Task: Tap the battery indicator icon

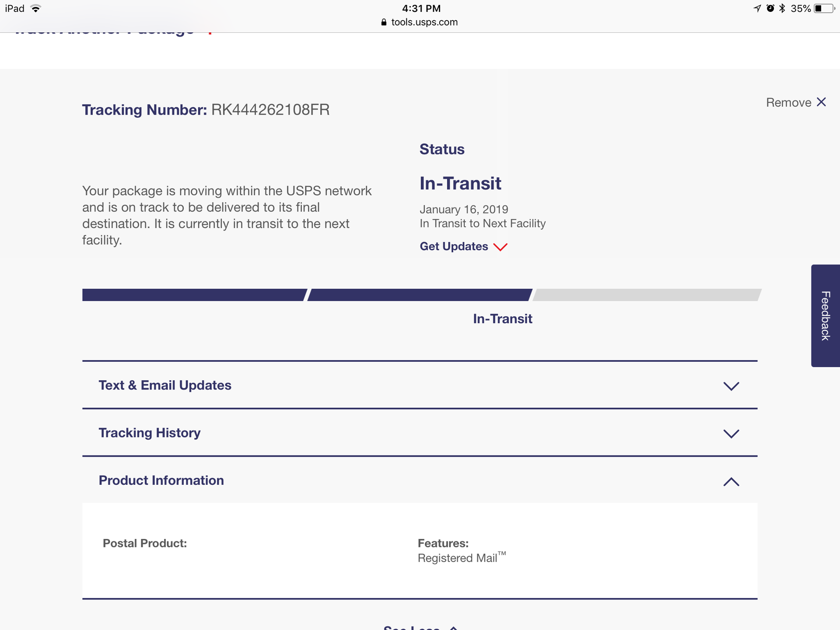Action: 824,8
